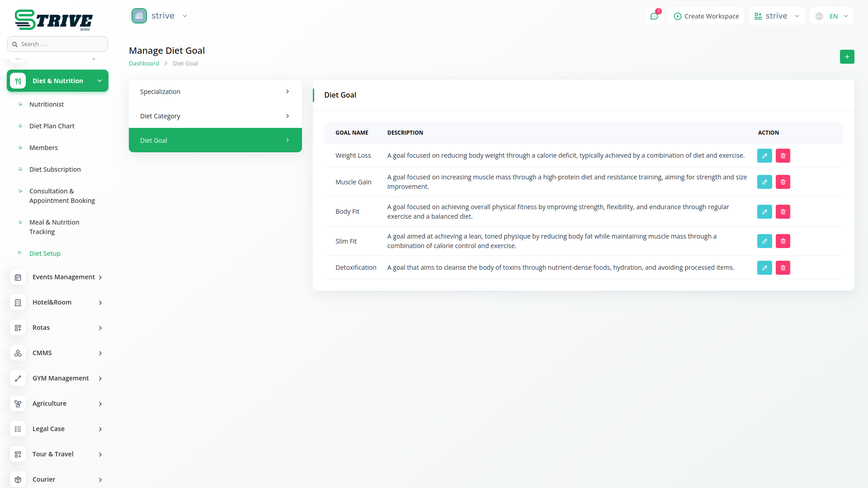Viewport: 868px width, 488px height.
Task: Delete the Detoxification goal
Action: [783, 267]
